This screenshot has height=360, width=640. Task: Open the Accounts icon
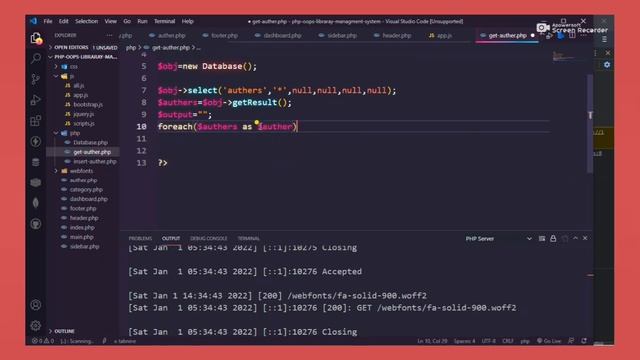[x=36, y=304]
